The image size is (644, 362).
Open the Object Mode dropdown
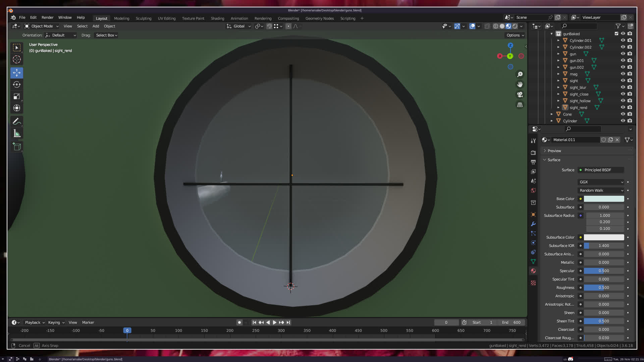tap(42, 26)
